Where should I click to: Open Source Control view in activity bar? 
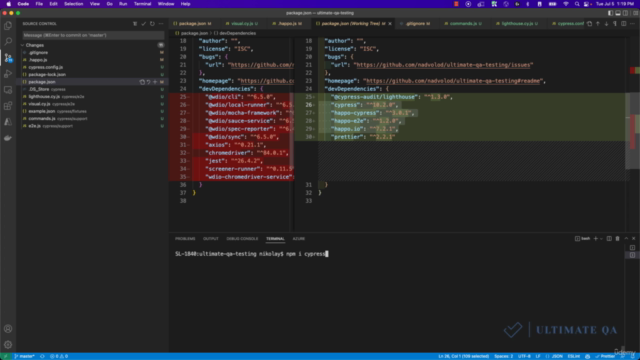[x=8, y=58]
